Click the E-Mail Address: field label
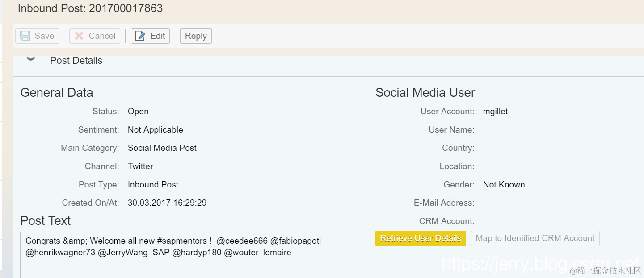 444,203
